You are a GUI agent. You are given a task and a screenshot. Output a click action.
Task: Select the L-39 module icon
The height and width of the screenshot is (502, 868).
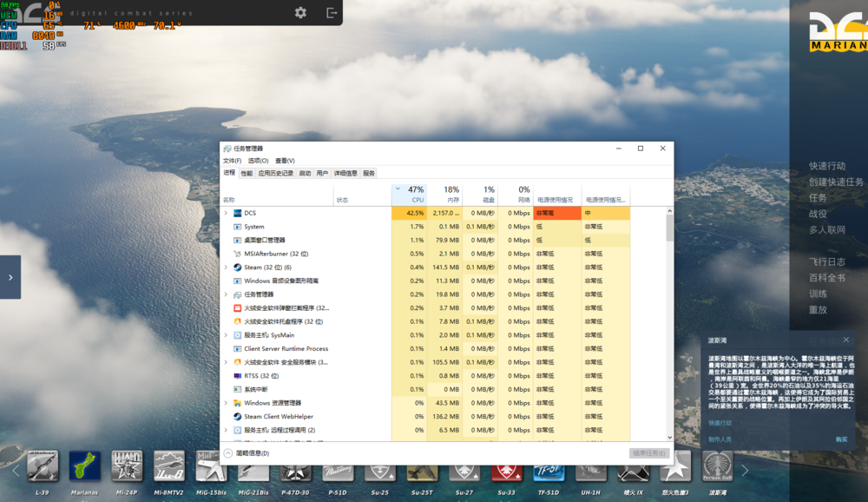[42, 466]
